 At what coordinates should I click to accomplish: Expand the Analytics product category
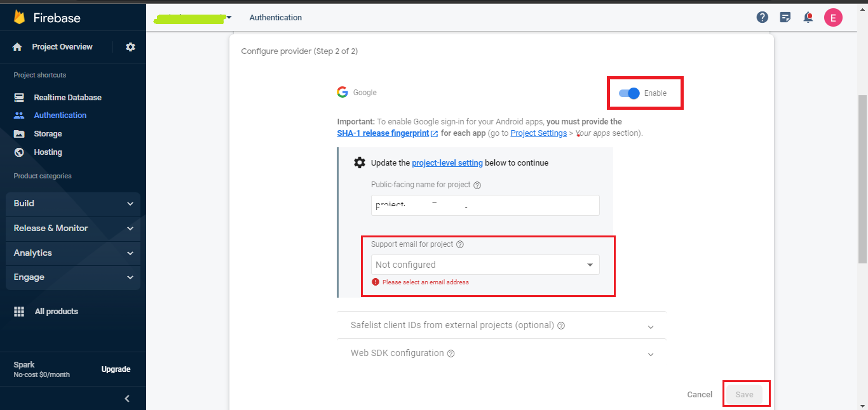(73, 253)
